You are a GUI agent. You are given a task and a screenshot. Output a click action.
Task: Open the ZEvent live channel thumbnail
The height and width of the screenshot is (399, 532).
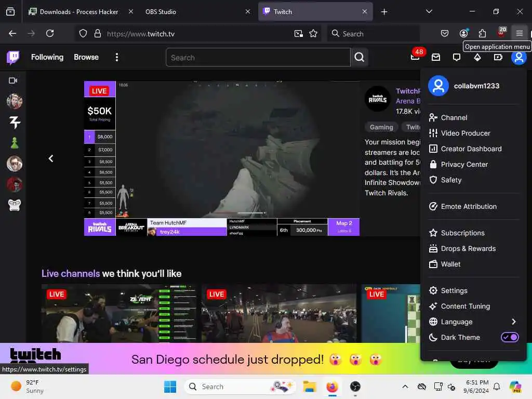(x=119, y=314)
